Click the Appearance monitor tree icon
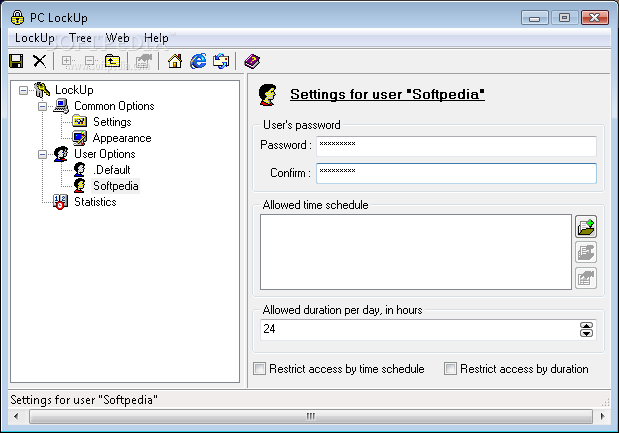Screen dimensions: 619x433 [80, 138]
